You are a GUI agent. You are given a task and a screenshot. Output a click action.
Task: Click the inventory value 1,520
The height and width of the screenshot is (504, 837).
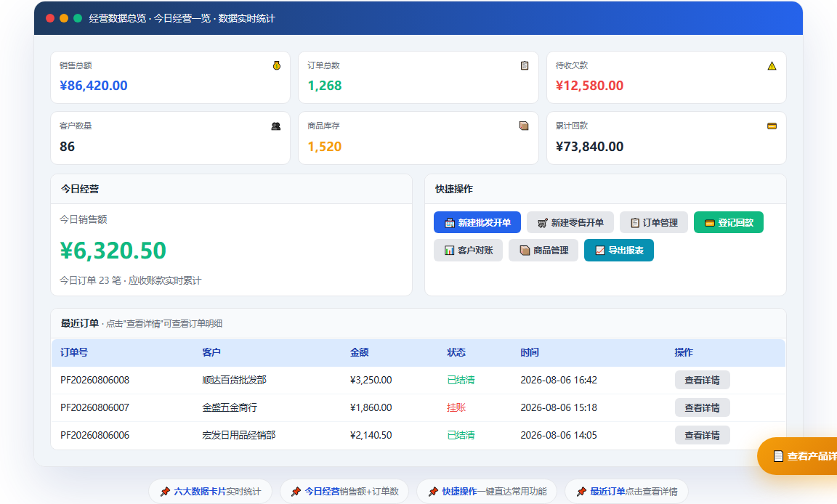click(325, 147)
